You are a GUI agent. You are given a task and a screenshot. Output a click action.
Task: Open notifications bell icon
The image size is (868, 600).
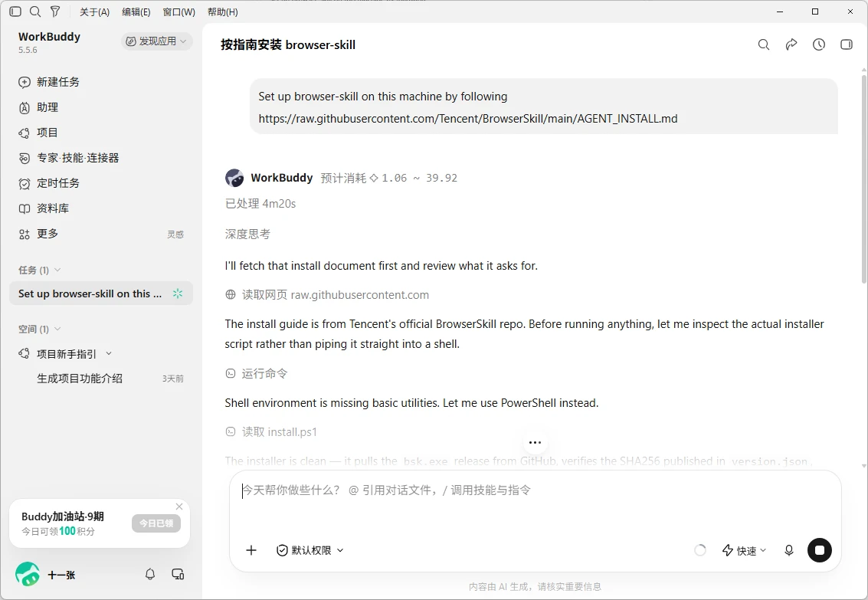(150, 575)
